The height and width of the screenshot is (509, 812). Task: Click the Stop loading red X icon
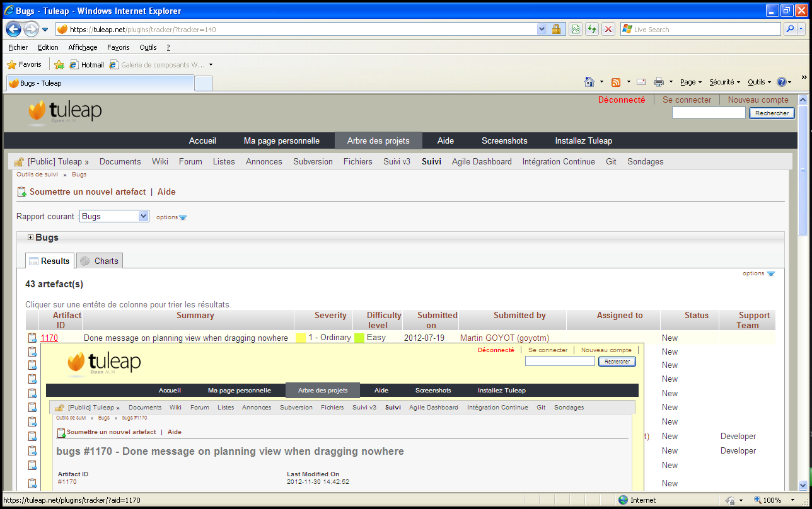[x=608, y=29]
